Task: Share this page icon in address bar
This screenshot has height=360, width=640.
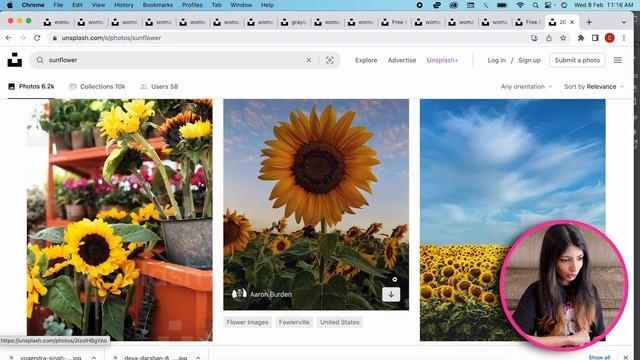Action: point(549,38)
